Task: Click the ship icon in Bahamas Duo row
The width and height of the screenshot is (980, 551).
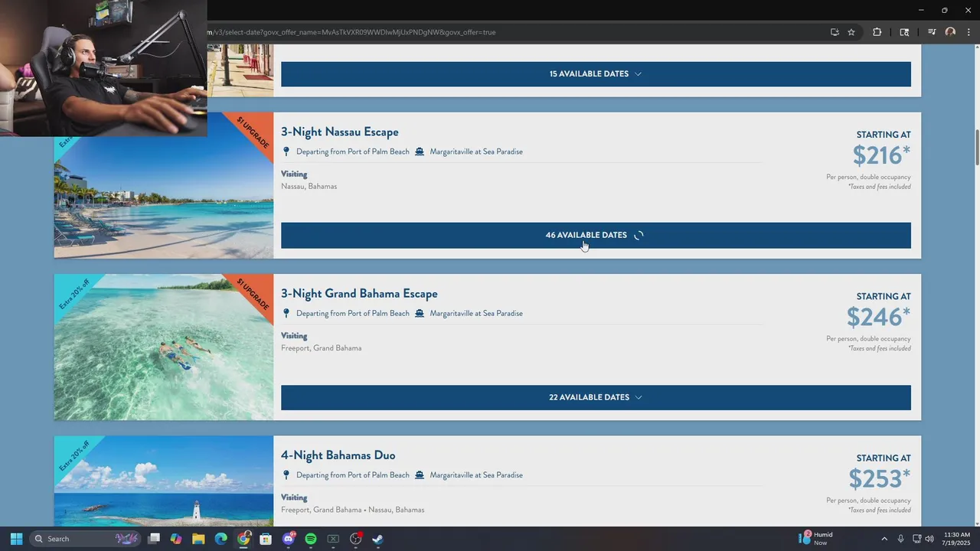Action: coord(420,475)
